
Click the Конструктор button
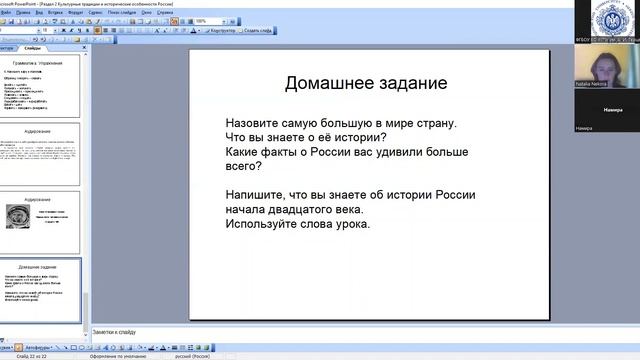click(x=220, y=31)
